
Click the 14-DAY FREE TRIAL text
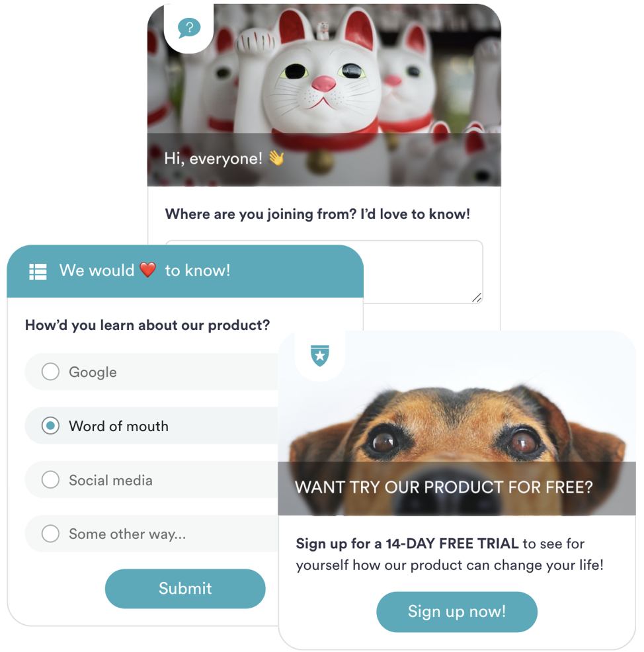[x=452, y=543]
